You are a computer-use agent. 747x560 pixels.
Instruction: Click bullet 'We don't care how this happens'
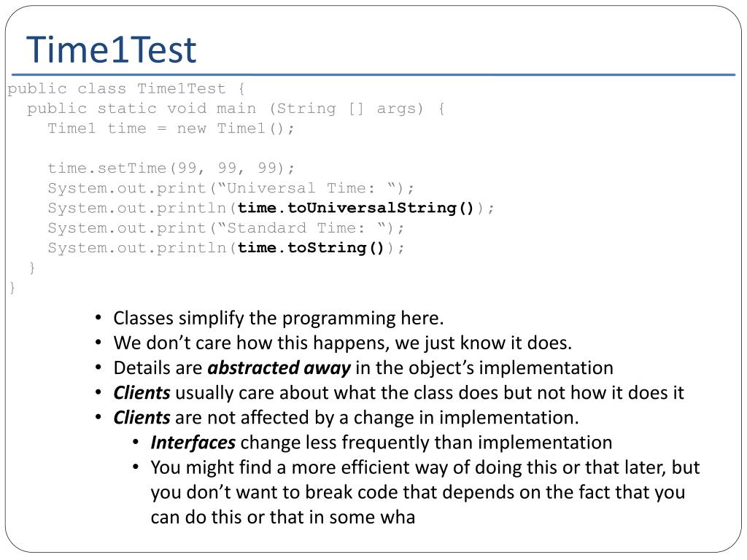click(x=343, y=343)
